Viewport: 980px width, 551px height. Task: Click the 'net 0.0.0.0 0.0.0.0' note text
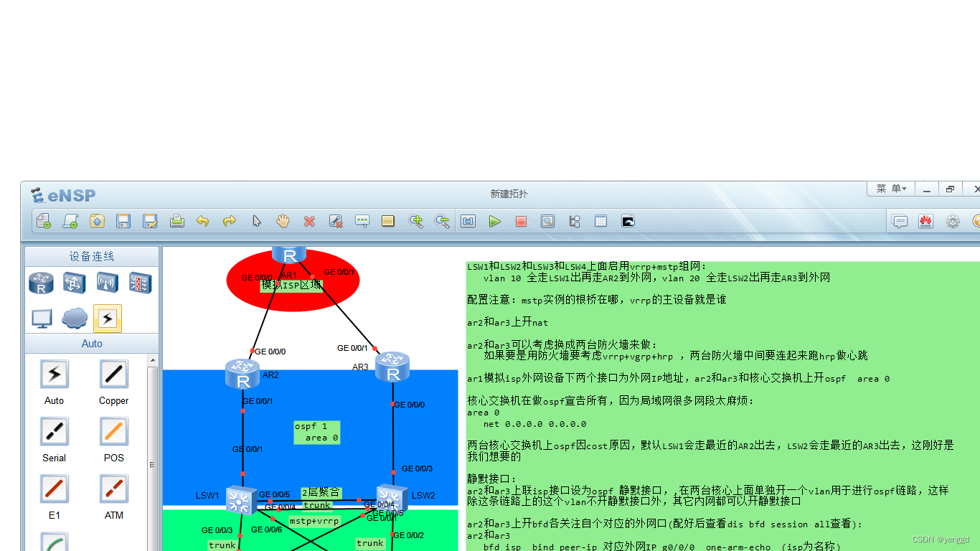pyautogui.click(x=534, y=424)
